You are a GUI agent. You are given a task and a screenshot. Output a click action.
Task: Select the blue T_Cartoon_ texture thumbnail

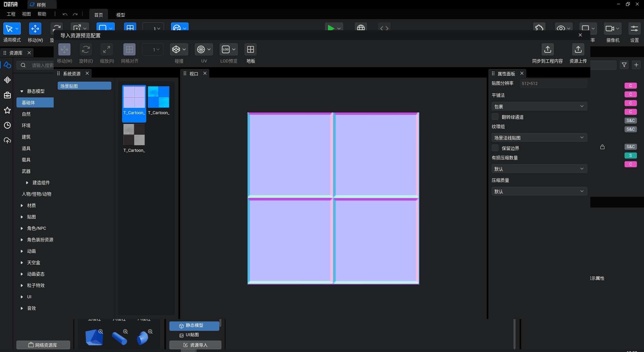[159, 97]
